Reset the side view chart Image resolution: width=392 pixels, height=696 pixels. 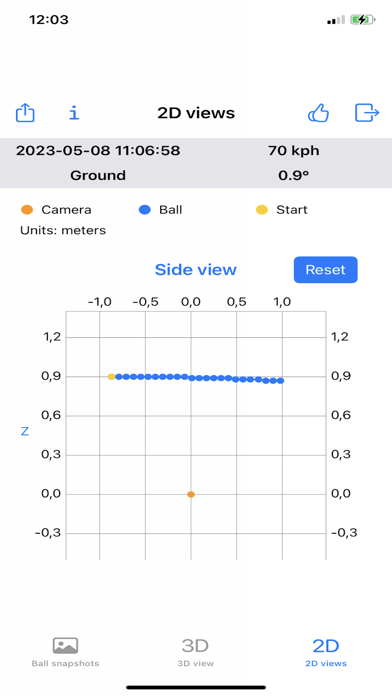(x=325, y=269)
